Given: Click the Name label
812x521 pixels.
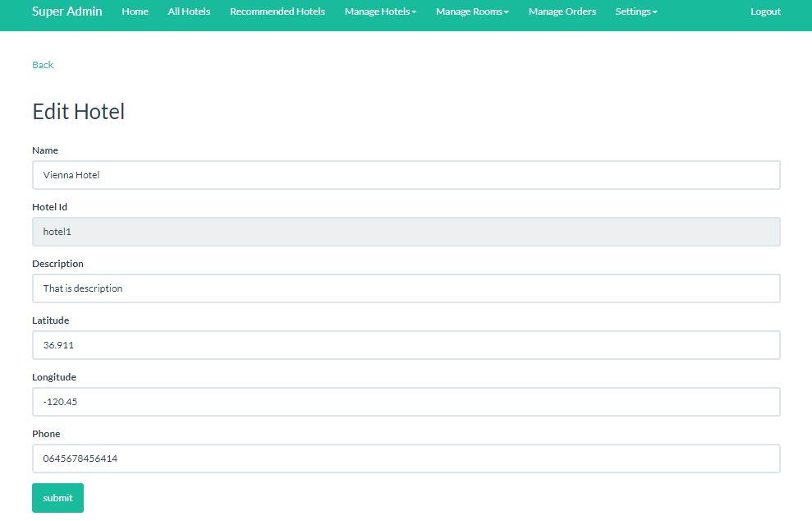Looking at the screenshot, I should point(45,150).
